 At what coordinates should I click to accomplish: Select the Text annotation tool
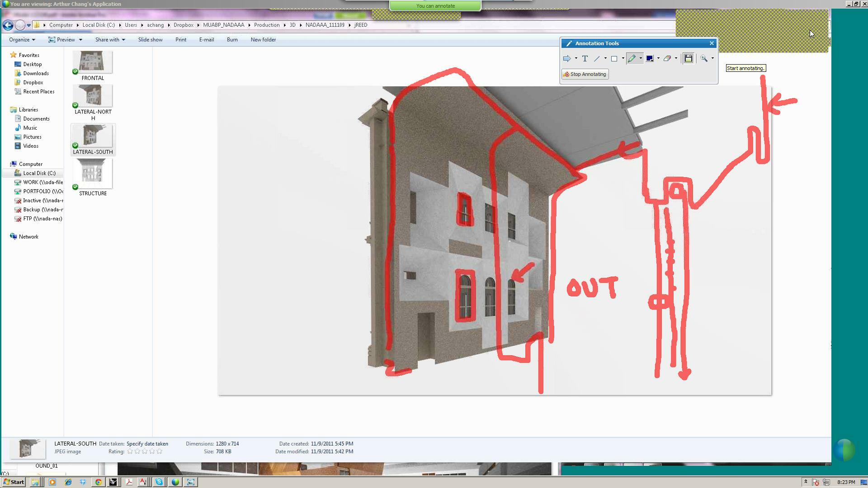tap(585, 58)
